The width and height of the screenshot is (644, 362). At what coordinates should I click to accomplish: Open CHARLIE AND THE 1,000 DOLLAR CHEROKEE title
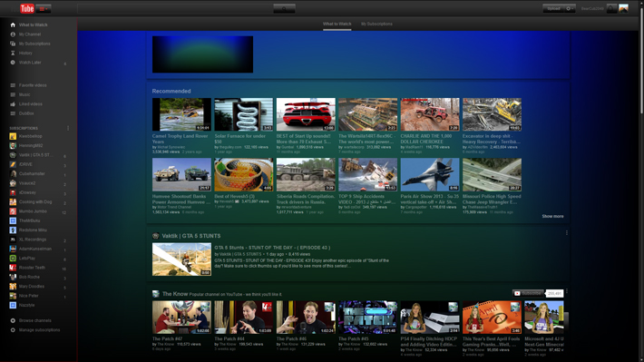click(x=426, y=139)
